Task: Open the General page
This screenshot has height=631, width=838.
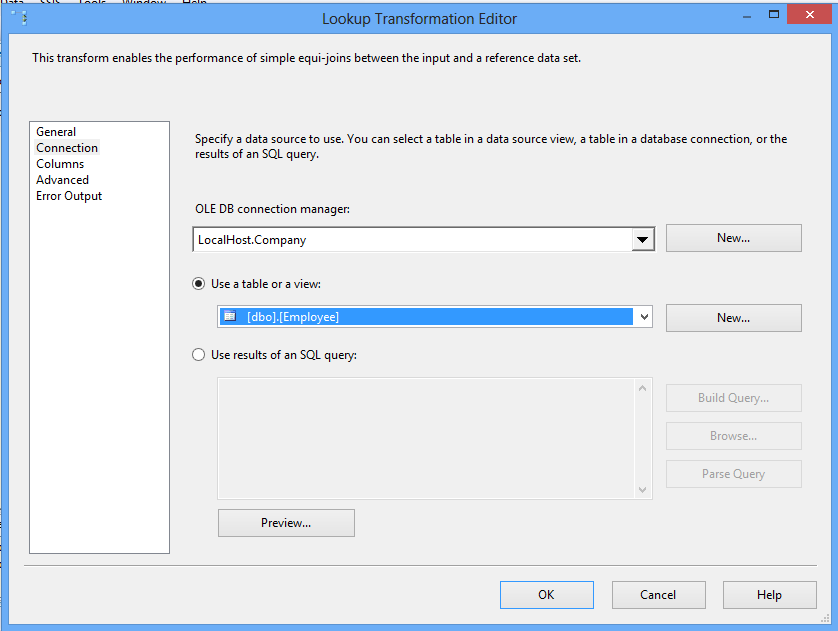Action: (56, 131)
